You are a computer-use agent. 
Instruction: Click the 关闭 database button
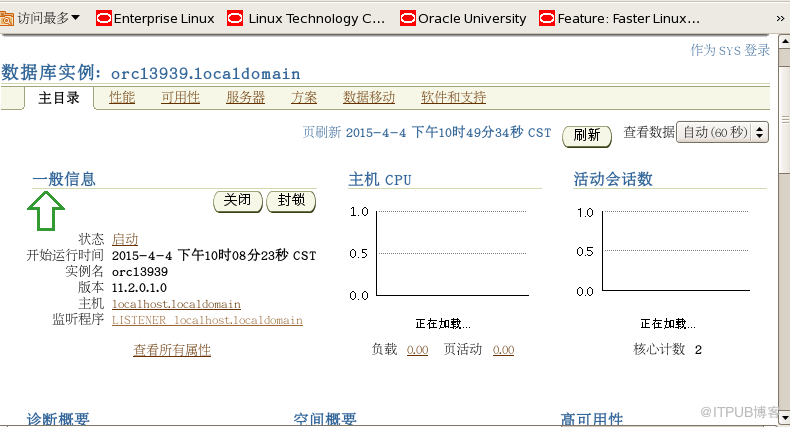coord(238,201)
